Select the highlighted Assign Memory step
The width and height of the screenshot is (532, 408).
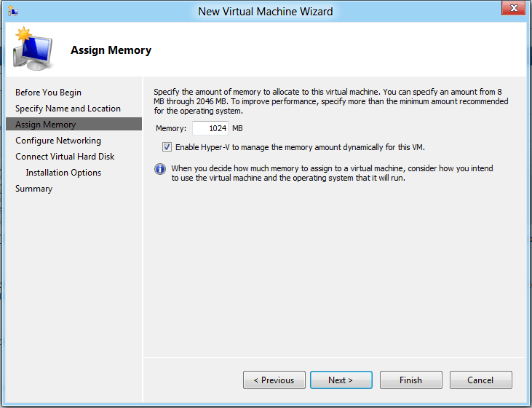[x=45, y=125]
